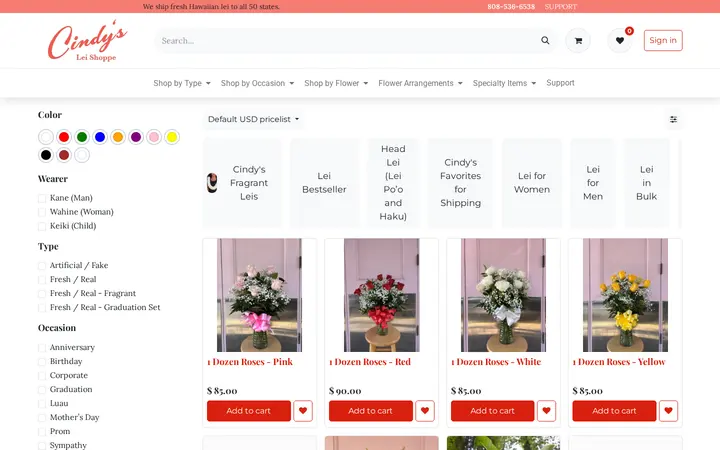Expand the Shop by Type menu
Screen dimensions: 720x450
(182, 83)
